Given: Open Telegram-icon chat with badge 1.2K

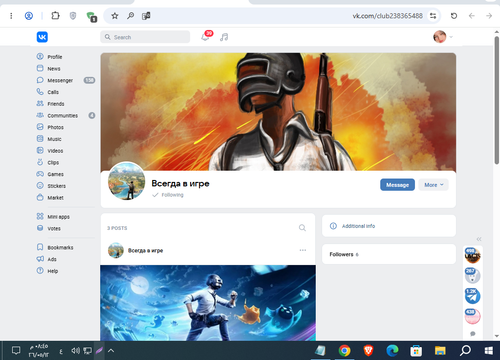Looking at the screenshot, I should tap(473, 296).
